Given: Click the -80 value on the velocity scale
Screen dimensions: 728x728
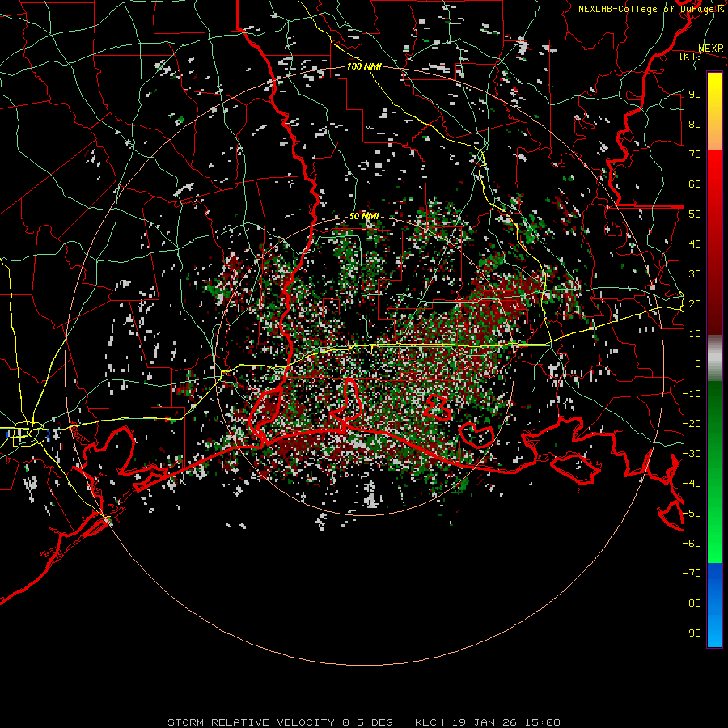Looking at the screenshot, I should (x=692, y=603).
